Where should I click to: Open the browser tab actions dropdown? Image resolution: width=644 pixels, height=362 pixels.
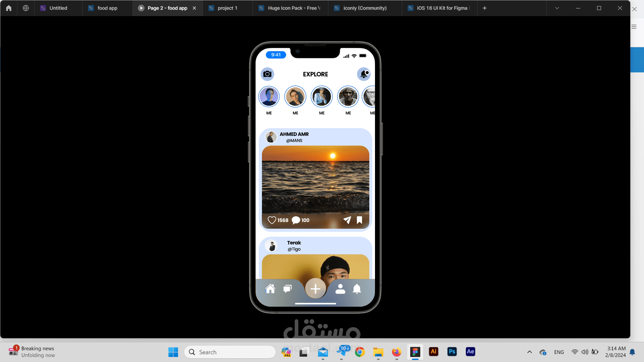coord(557,8)
